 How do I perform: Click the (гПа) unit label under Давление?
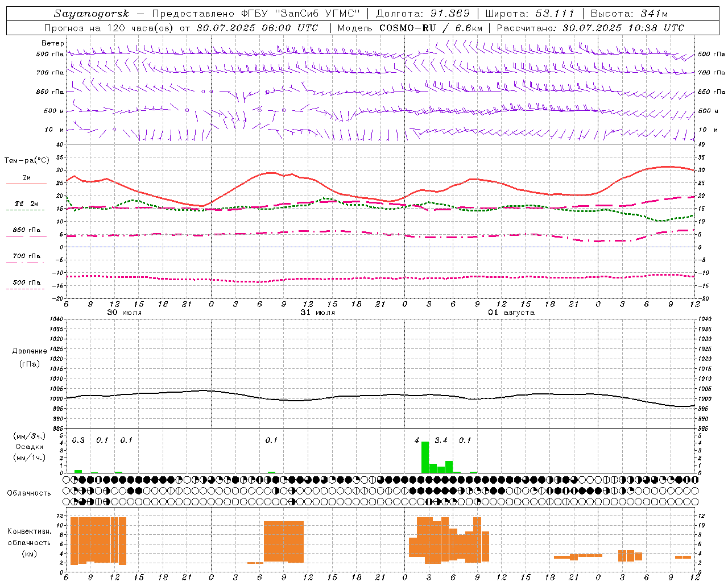click(29, 364)
